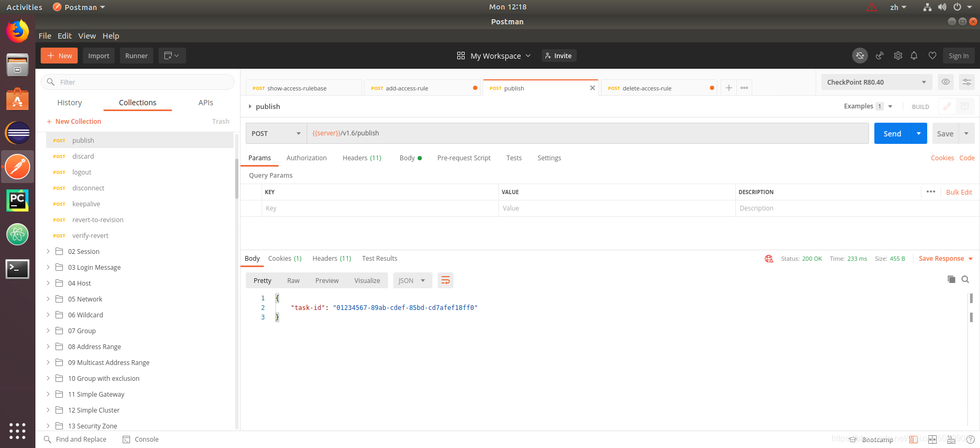Open Bootcamp from the status bar
Screen dimensions: 980x448
pyautogui.click(x=871, y=440)
